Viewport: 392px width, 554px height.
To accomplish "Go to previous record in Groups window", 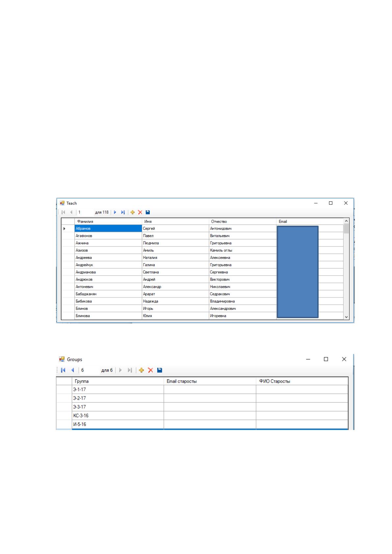I will point(73,370).
